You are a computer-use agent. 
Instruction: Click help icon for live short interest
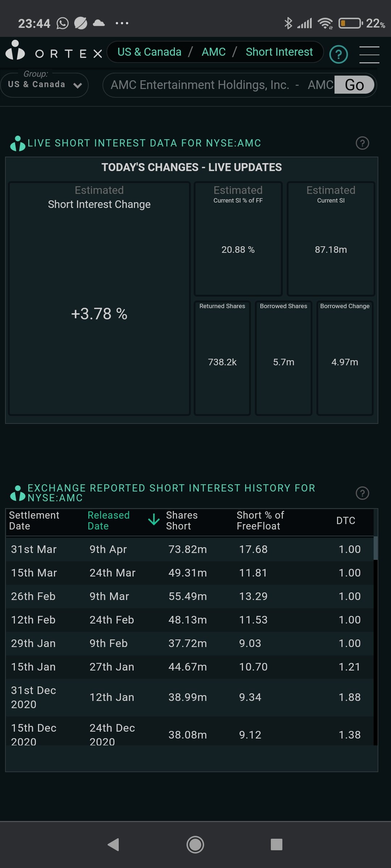point(362,143)
